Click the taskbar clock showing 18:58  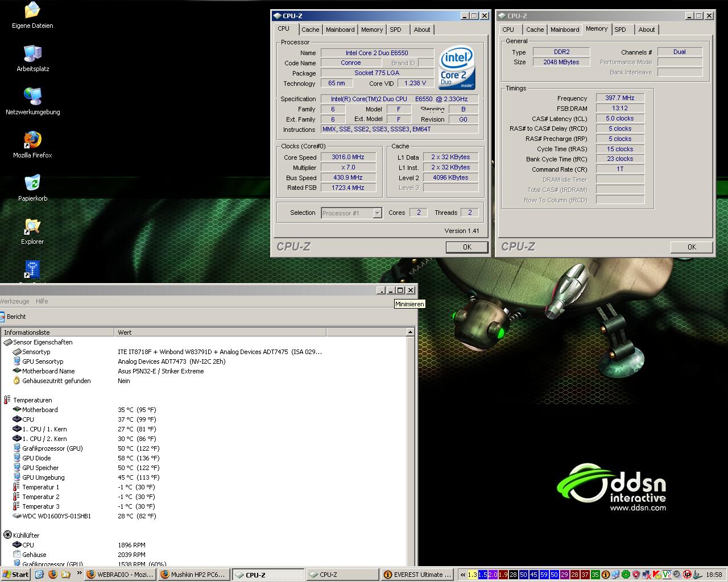click(x=714, y=575)
